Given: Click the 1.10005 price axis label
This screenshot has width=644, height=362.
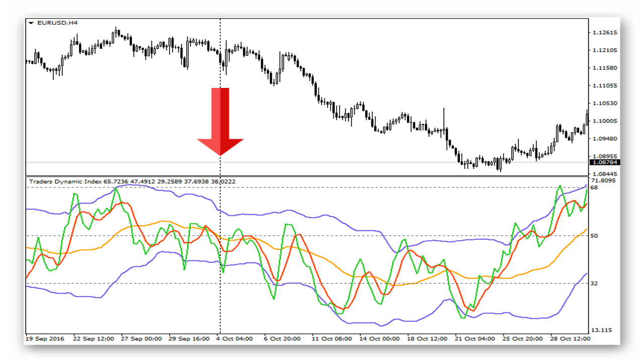Looking at the screenshot, I should (605, 121).
